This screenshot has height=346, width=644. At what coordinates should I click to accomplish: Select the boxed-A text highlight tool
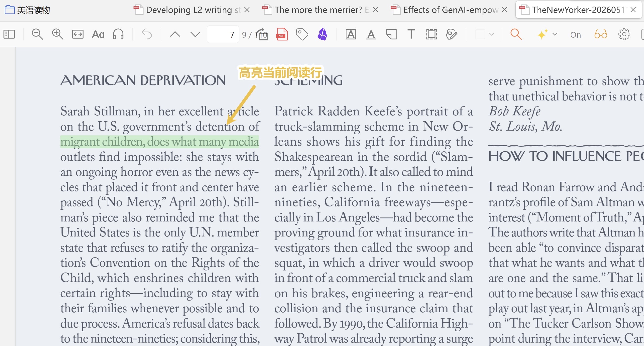point(351,34)
